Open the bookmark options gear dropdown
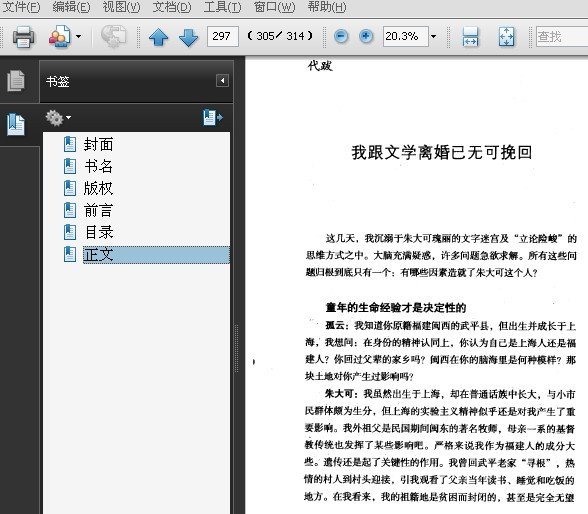 point(58,118)
